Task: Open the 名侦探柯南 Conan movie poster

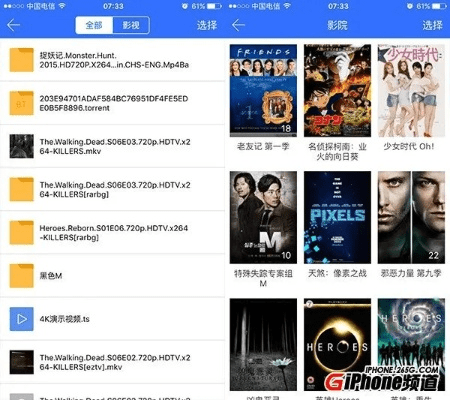Action: [337, 90]
